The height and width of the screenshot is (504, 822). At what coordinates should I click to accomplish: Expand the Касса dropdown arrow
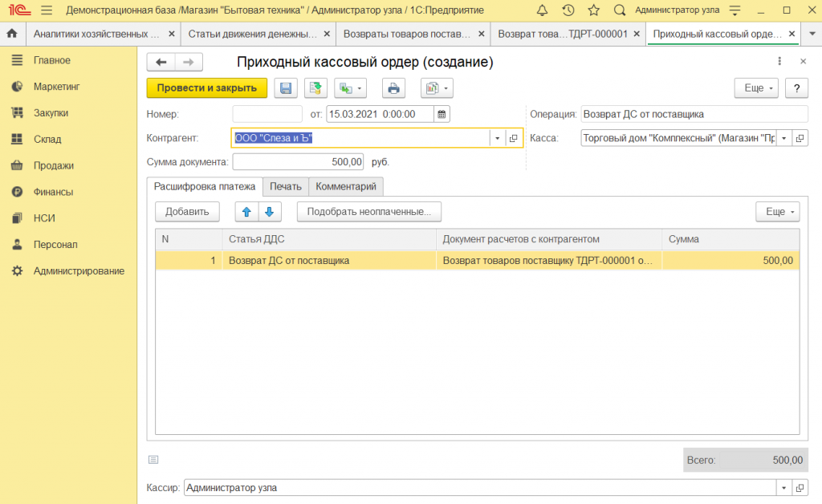(783, 138)
